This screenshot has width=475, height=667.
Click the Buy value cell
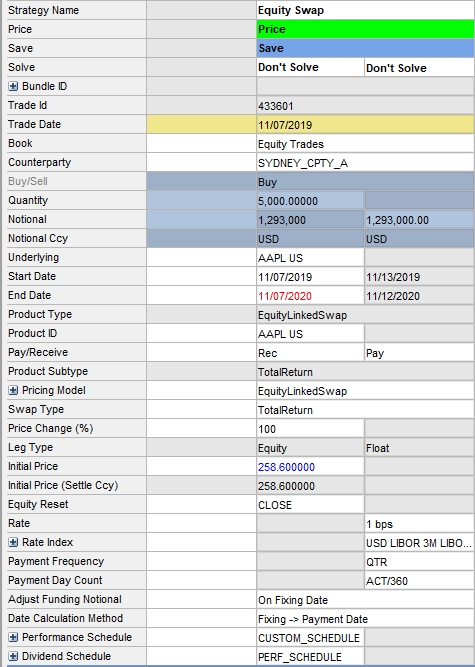pos(365,181)
